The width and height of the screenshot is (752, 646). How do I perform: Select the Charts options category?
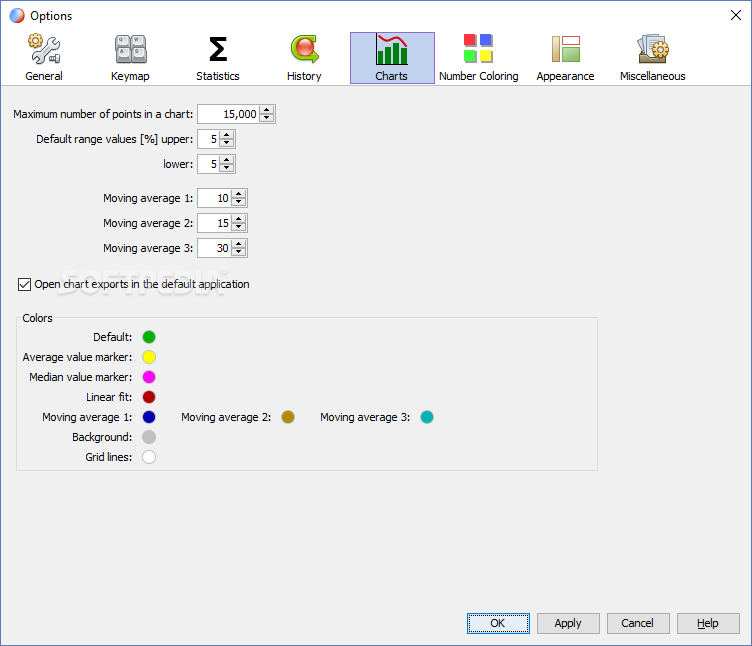point(392,58)
